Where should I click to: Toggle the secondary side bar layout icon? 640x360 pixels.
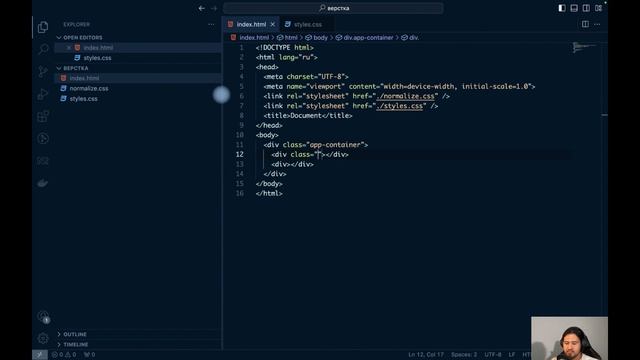pyautogui.click(x=586, y=8)
